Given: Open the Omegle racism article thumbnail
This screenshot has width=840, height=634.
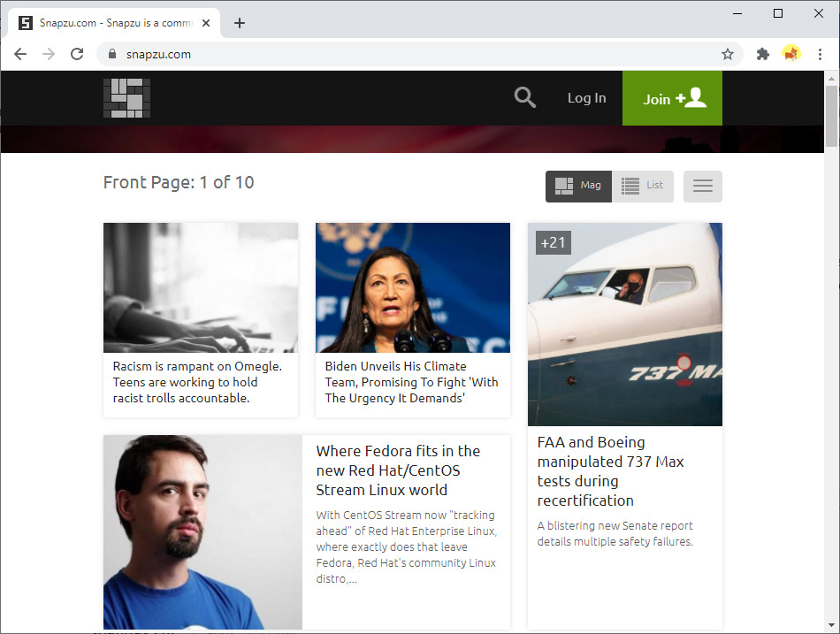Looking at the screenshot, I should tap(201, 287).
